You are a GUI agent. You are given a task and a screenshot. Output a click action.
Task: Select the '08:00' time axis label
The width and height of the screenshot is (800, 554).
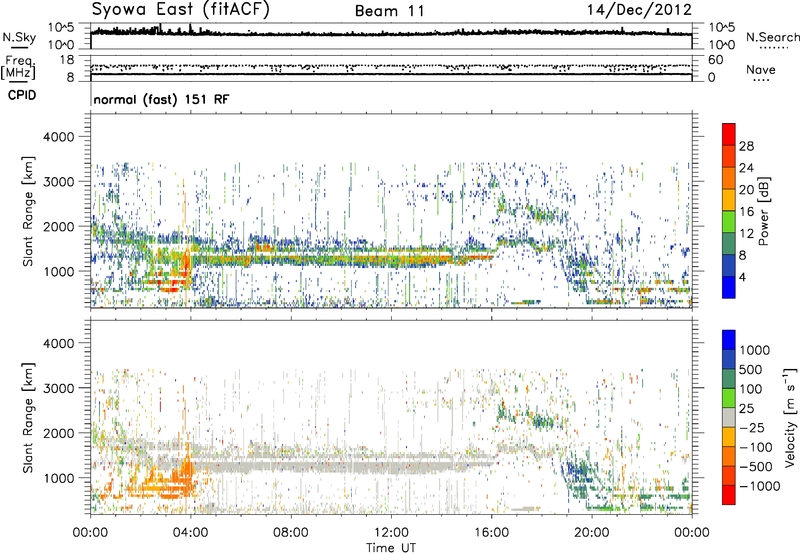291,533
